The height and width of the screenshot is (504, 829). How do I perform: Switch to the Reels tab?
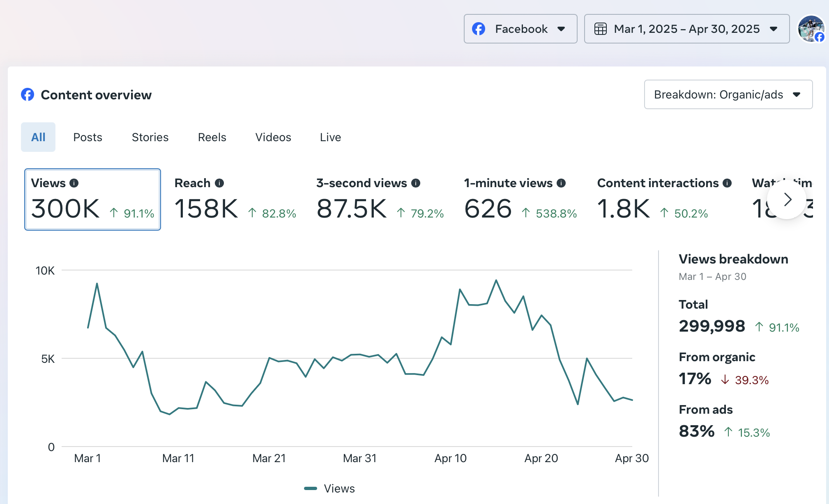click(212, 137)
